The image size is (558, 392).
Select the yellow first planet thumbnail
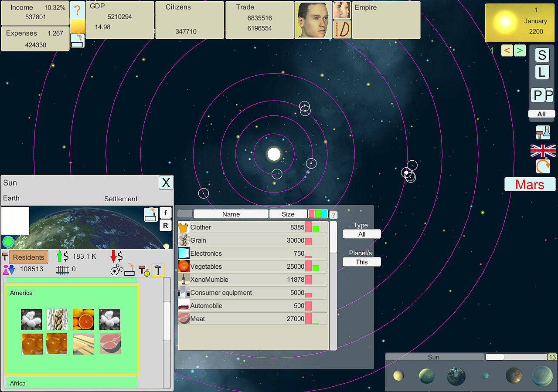pyautogui.click(x=398, y=375)
